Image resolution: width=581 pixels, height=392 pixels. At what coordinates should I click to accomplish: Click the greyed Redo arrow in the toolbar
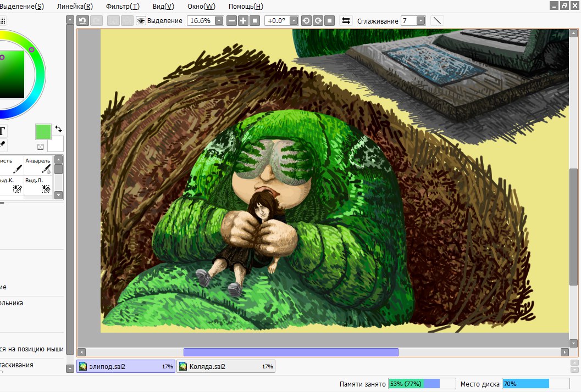click(97, 21)
